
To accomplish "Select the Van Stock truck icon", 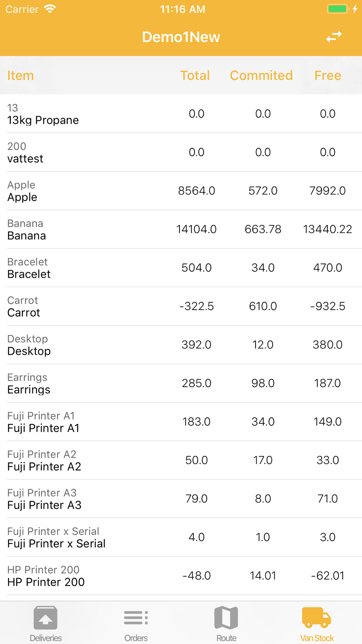I will (x=316, y=618).
